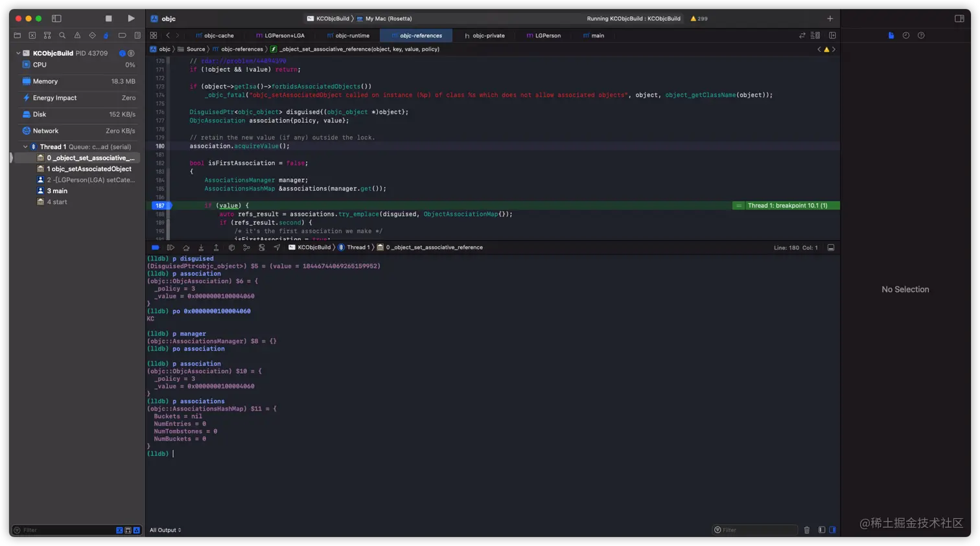Add a new editor tab with plus
This screenshot has height=546, width=980.
coord(830,19)
